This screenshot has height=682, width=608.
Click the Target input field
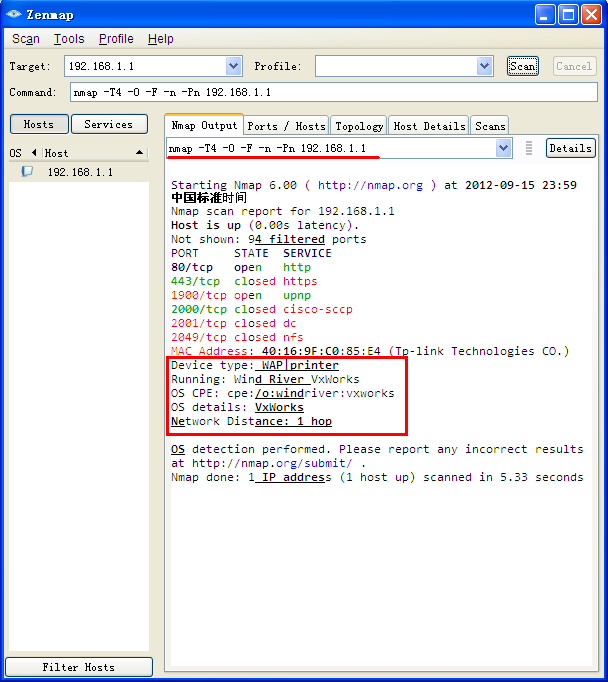tap(145, 66)
